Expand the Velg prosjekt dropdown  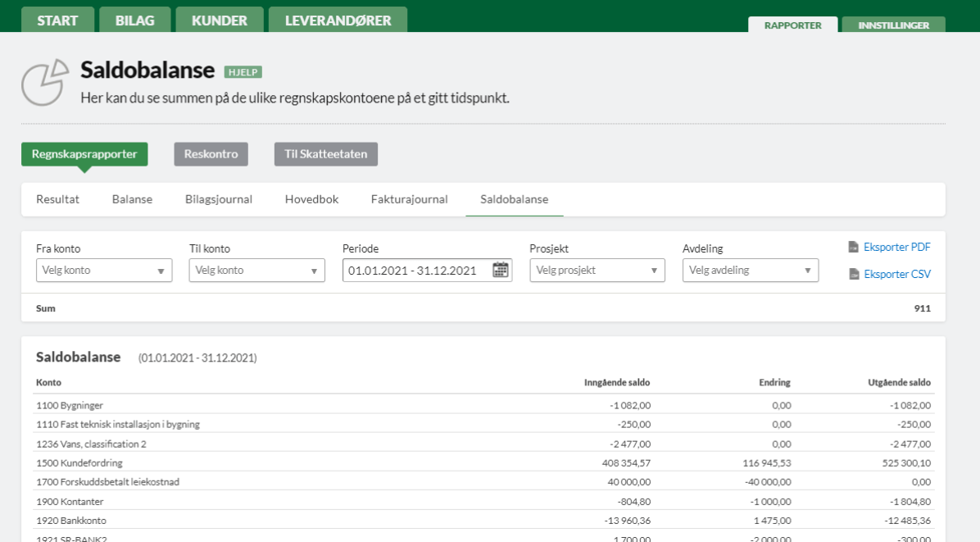(597, 270)
